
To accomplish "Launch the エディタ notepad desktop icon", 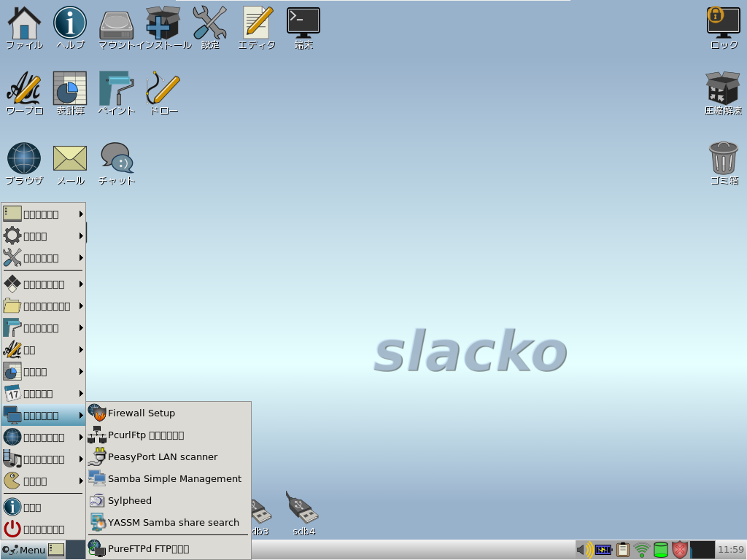I will [x=257, y=28].
